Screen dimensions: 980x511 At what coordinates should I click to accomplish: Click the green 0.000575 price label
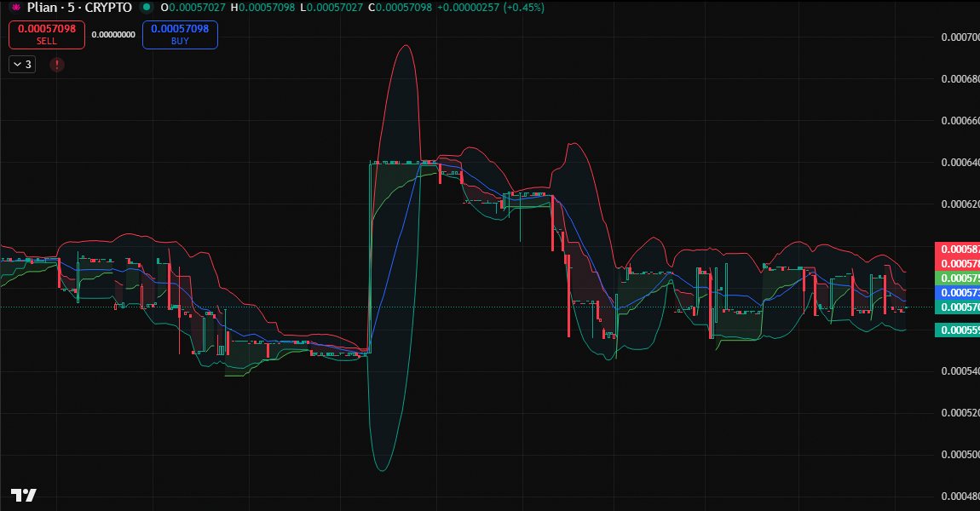(x=957, y=278)
